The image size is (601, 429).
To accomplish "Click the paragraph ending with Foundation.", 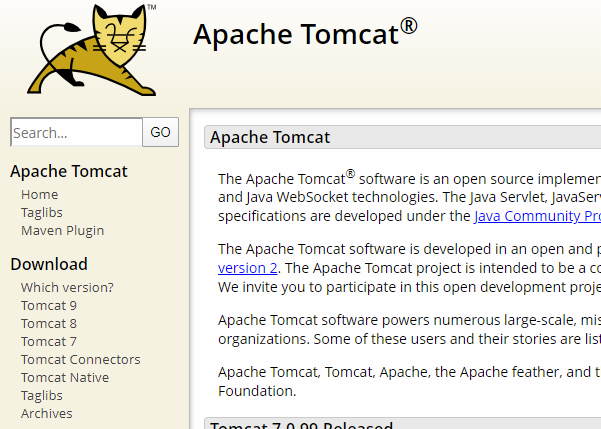I will 409,381.
